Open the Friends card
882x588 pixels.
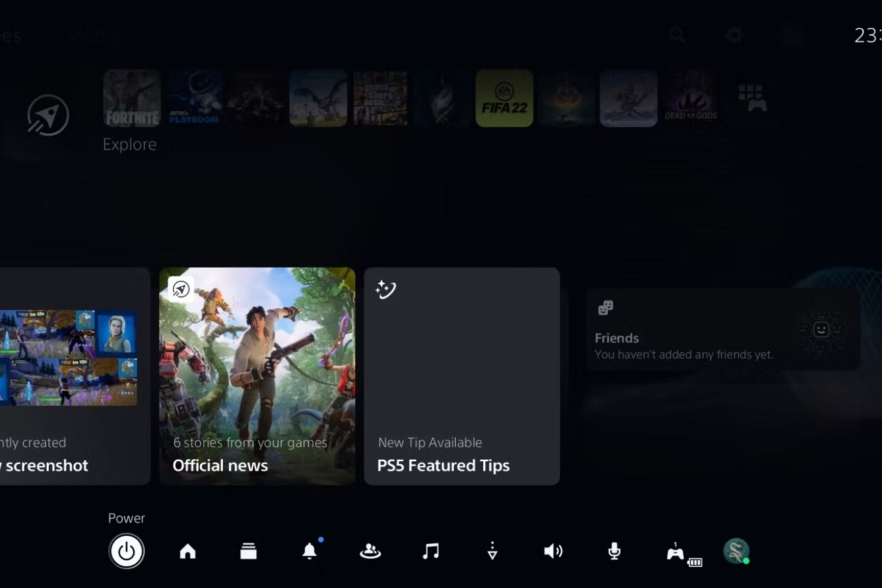pos(722,330)
